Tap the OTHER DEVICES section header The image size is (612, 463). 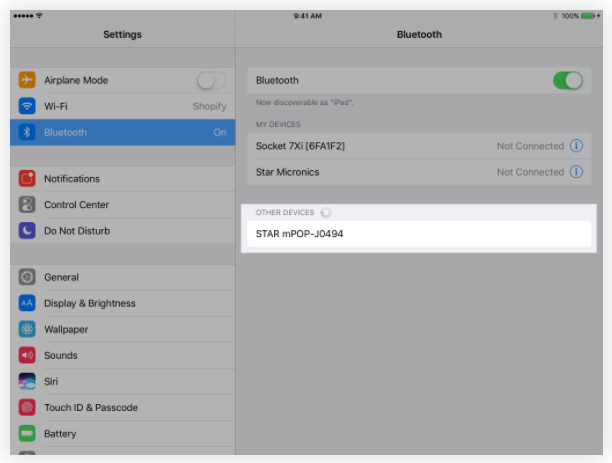tap(285, 212)
